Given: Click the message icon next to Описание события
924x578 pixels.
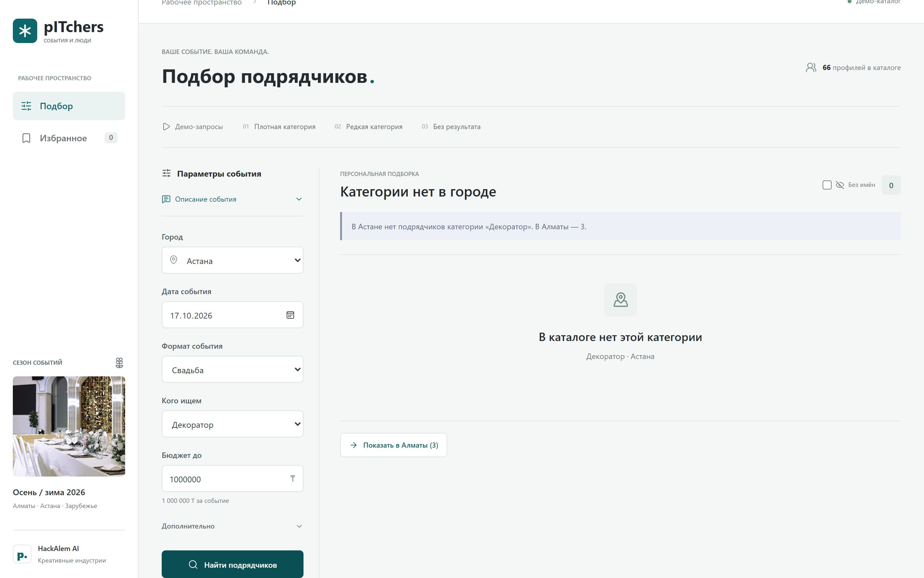Looking at the screenshot, I should (166, 199).
